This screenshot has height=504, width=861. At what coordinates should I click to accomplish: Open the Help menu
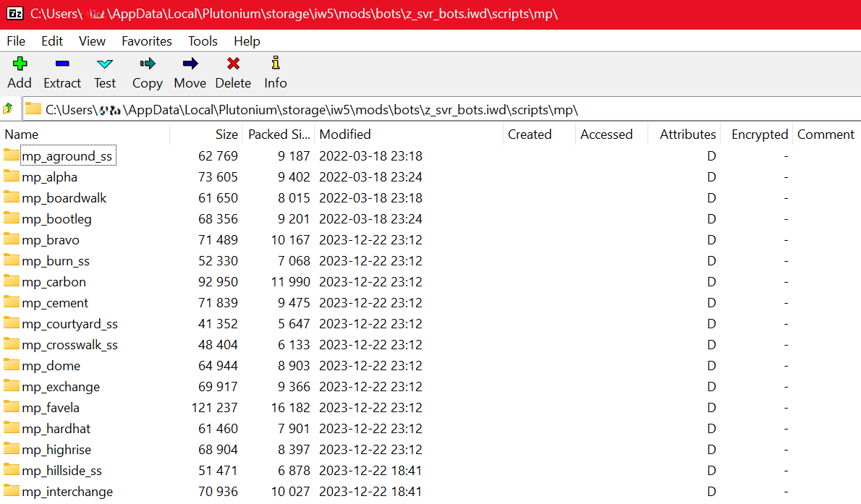click(x=247, y=41)
